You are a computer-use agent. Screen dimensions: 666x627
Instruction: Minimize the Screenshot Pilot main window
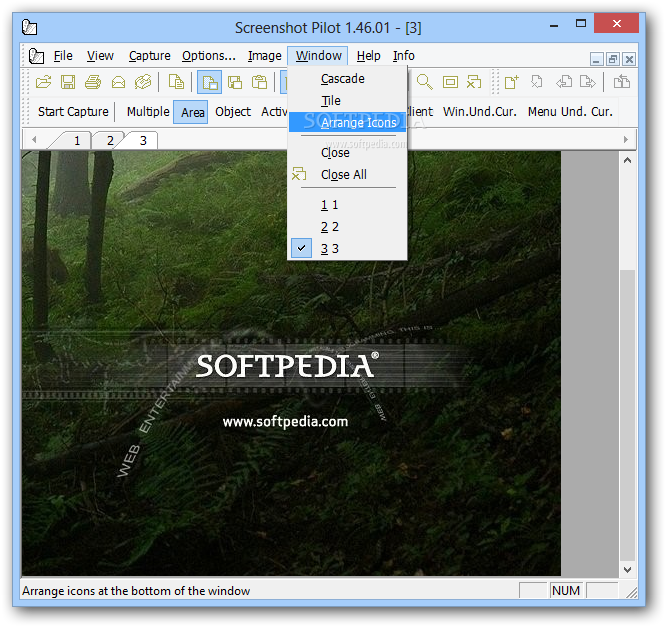(554, 24)
